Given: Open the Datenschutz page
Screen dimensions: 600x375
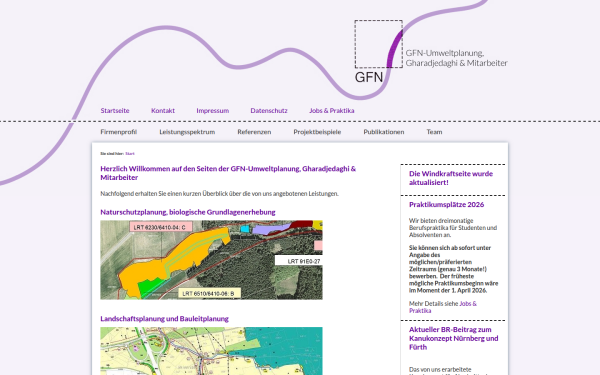Looking at the screenshot, I should click(269, 111).
